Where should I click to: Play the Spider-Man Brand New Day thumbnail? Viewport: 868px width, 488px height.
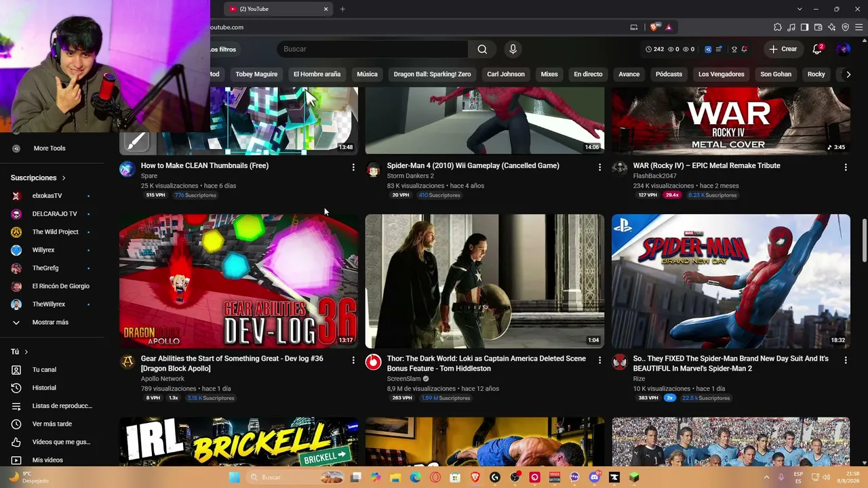(x=731, y=281)
